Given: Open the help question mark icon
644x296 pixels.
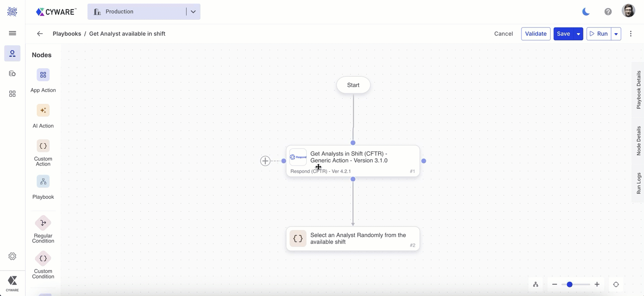Looking at the screenshot, I should click(x=608, y=12).
